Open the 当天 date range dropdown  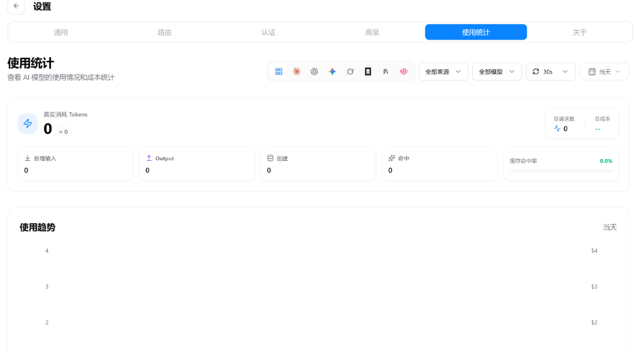(x=604, y=72)
